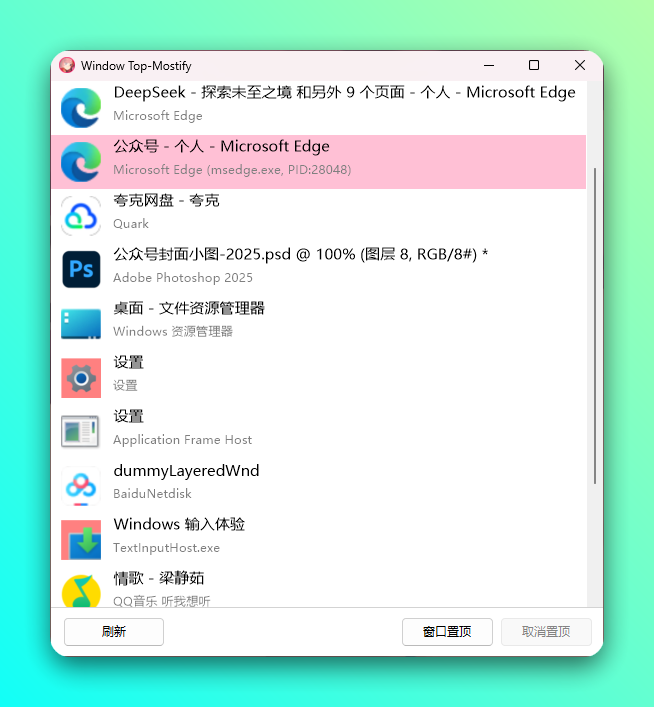Click the TextInputHost download-arrow icon

tap(81, 540)
